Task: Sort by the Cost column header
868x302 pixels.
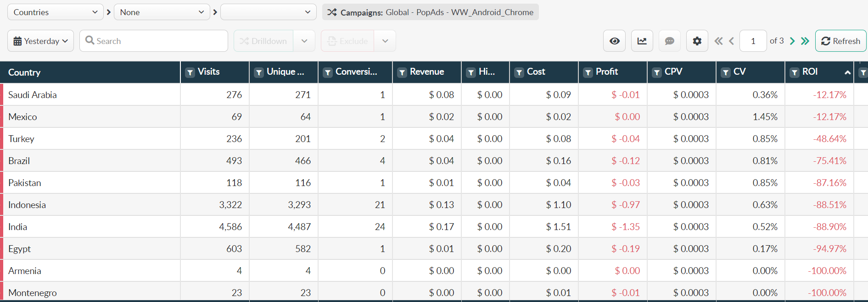Action: (x=536, y=71)
